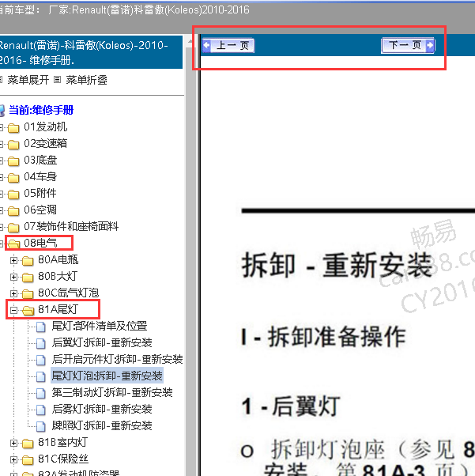
Task: Open the 81B室内灯 folder label
Action: coord(62,442)
